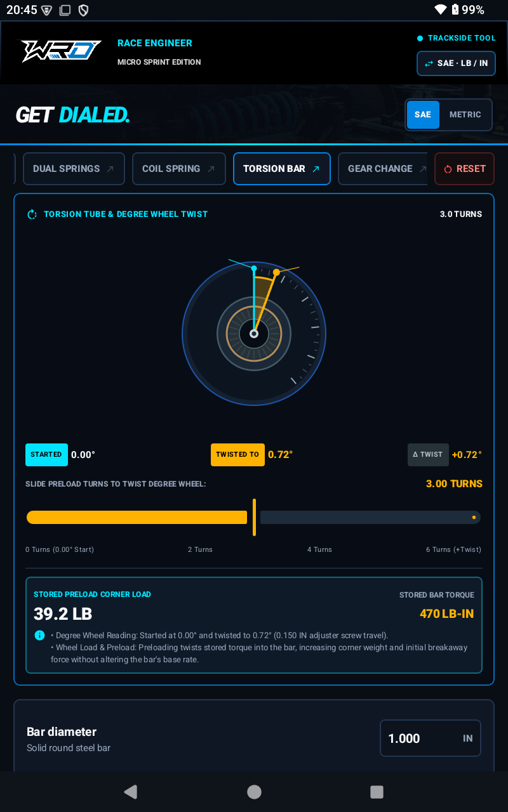Screen dimensions: 508x812
Task: Tap the WRD logo in the header
Action: point(61,51)
